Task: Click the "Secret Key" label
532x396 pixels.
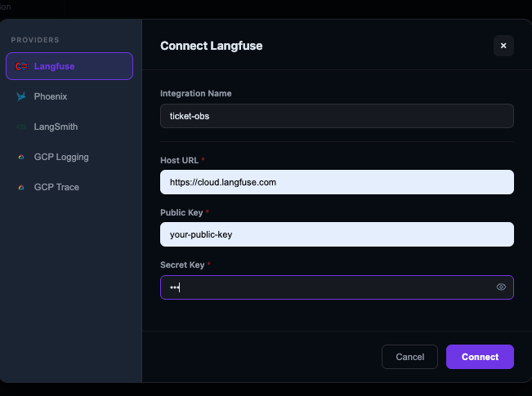Action: pos(182,265)
